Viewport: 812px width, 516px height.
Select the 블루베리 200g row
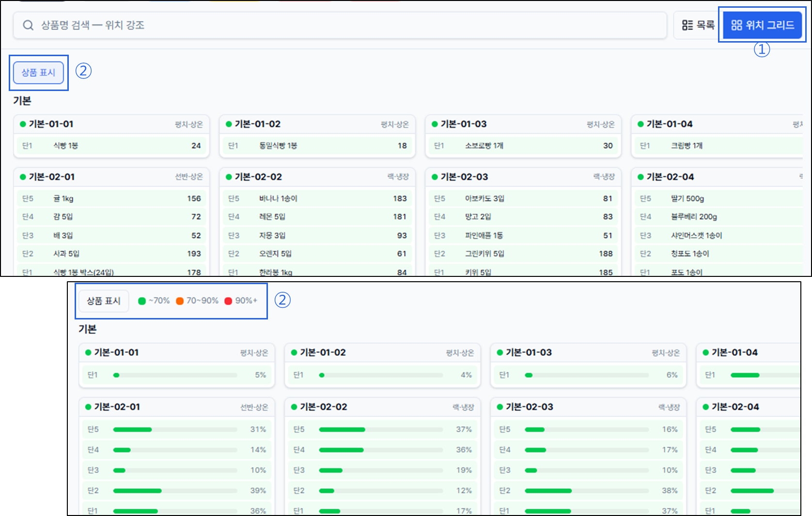coord(718,217)
